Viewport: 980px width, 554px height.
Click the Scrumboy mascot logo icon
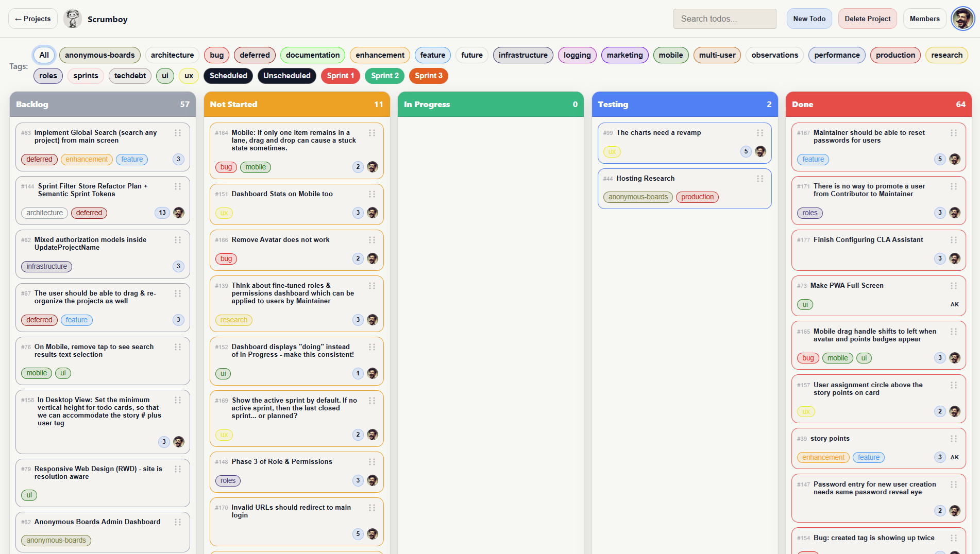tap(73, 19)
